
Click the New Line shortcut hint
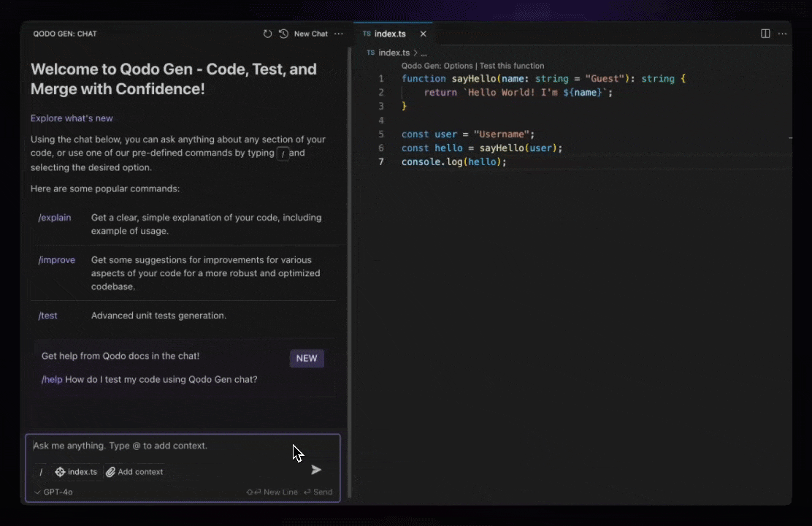tap(272, 492)
